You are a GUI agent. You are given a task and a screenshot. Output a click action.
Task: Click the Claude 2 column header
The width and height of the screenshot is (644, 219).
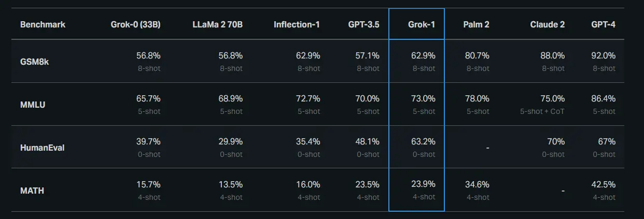click(x=547, y=24)
